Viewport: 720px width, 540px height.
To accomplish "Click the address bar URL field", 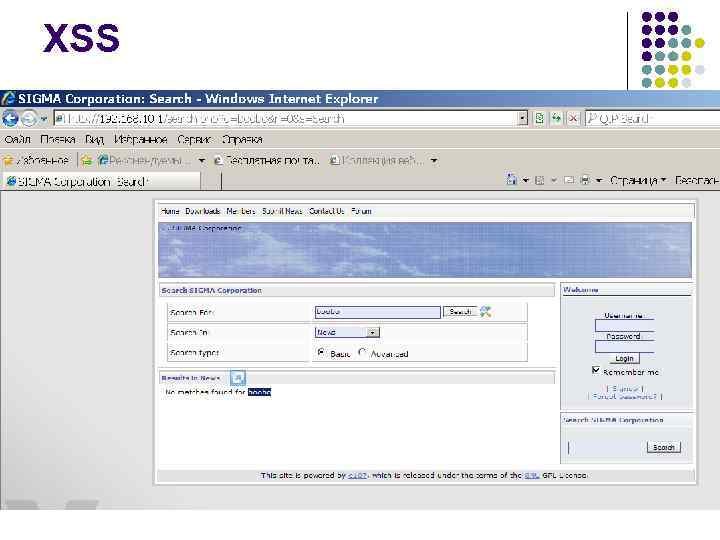I will 286,118.
